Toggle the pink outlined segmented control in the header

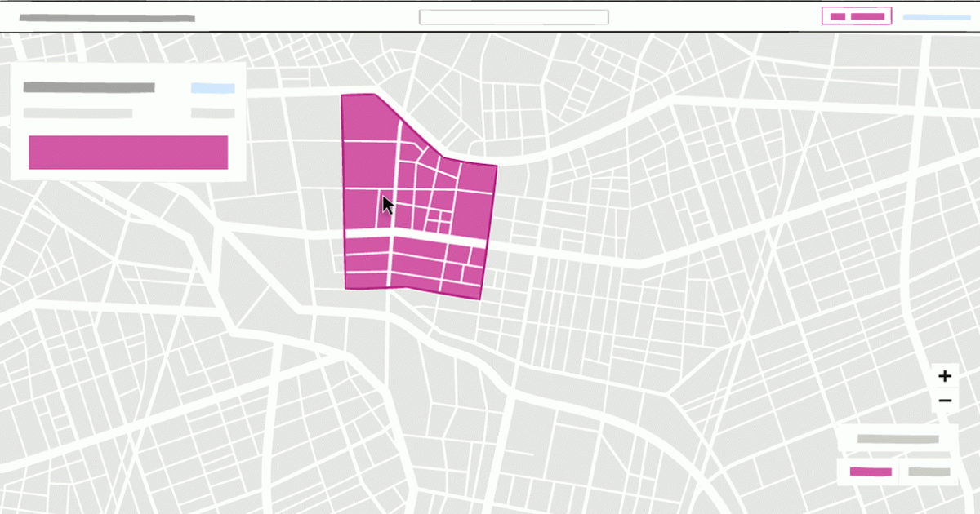tap(856, 15)
